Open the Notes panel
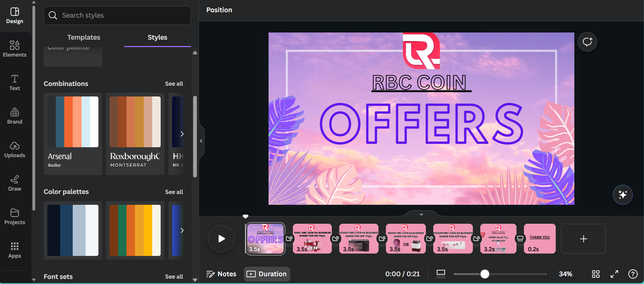 [221, 274]
